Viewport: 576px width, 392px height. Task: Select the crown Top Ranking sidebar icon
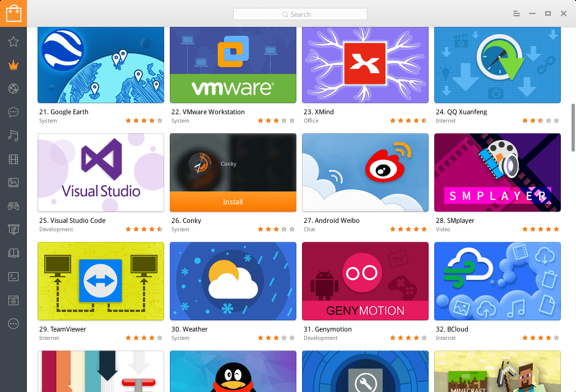[x=13, y=65]
